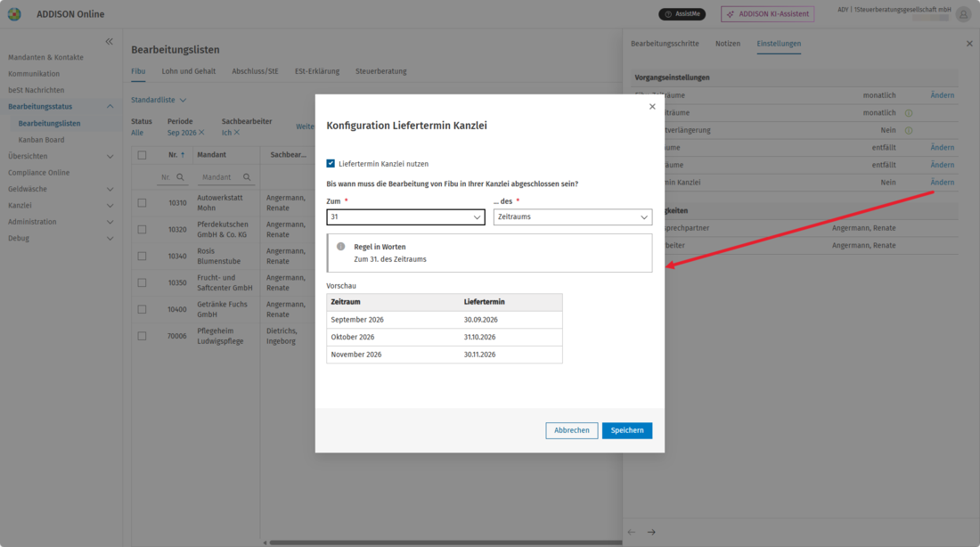Open the ADDISON KI-Assistent
This screenshot has height=547, width=980.
[x=767, y=13]
